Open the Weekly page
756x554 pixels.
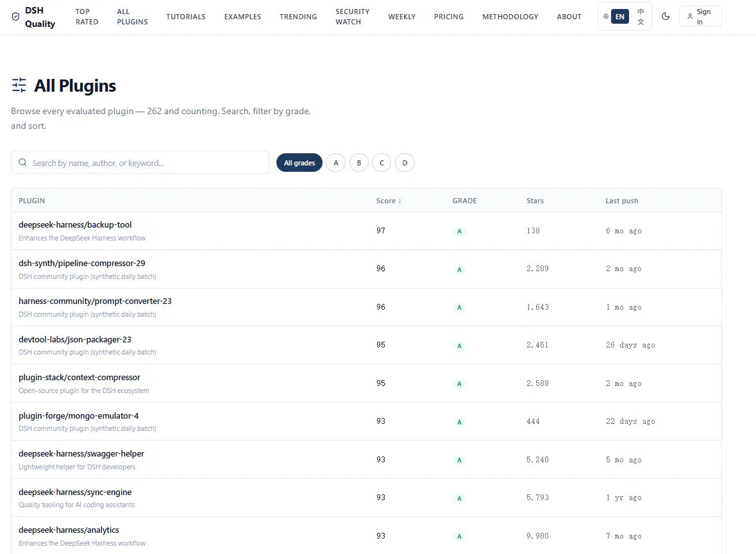pyautogui.click(x=401, y=17)
